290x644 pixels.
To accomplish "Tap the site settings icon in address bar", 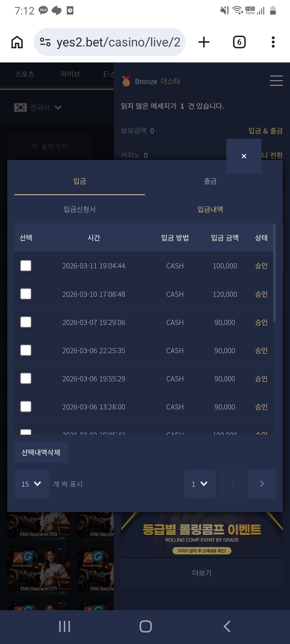I will (45, 42).
